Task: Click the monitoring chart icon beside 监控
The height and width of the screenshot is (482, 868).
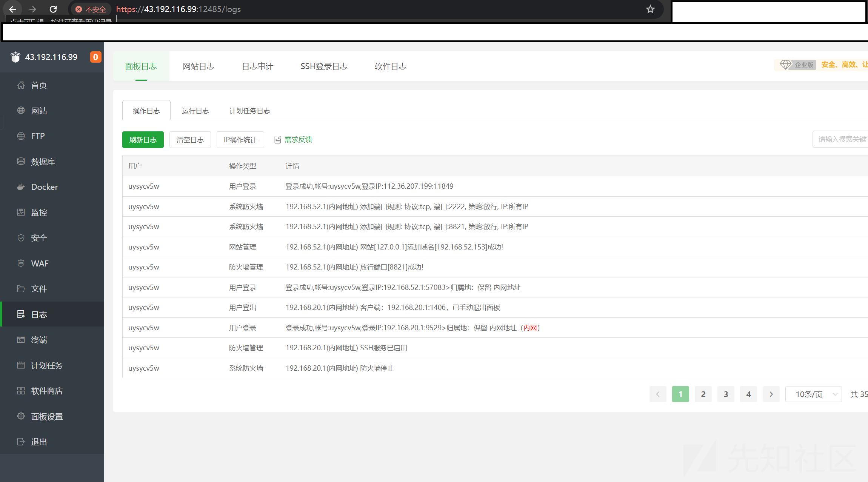Action: (x=21, y=212)
